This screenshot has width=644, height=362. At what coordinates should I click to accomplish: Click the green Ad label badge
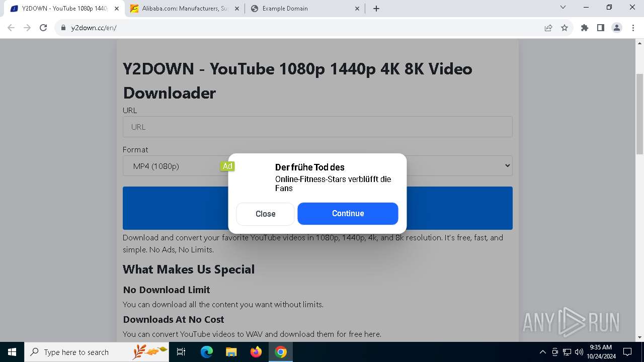pyautogui.click(x=227, y=166)
